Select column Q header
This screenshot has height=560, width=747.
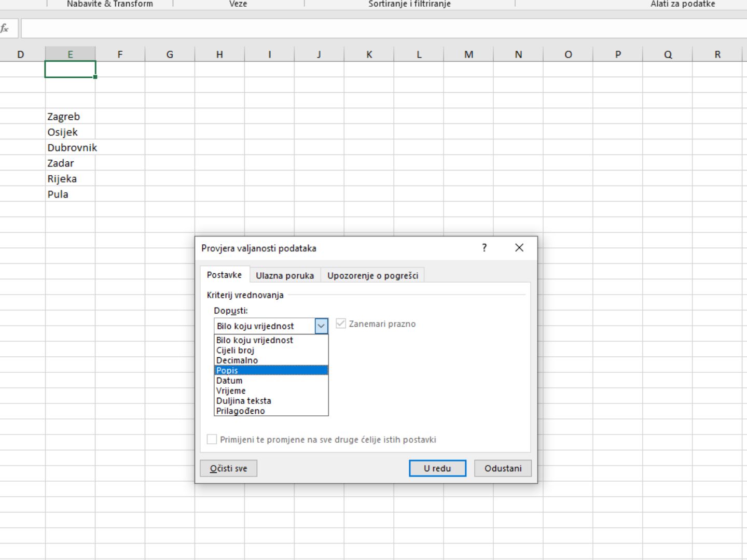(668, 54)
